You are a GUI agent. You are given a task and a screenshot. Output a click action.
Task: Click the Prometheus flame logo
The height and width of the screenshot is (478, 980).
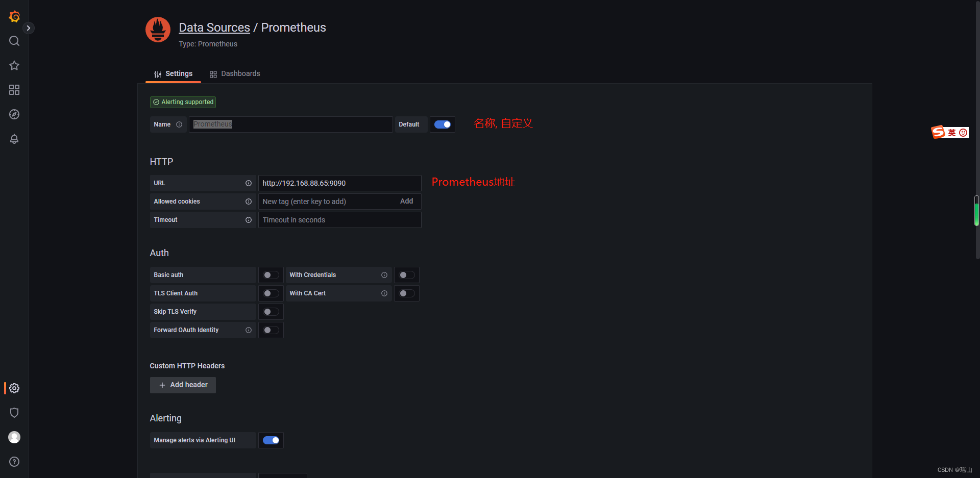point(158,30)
